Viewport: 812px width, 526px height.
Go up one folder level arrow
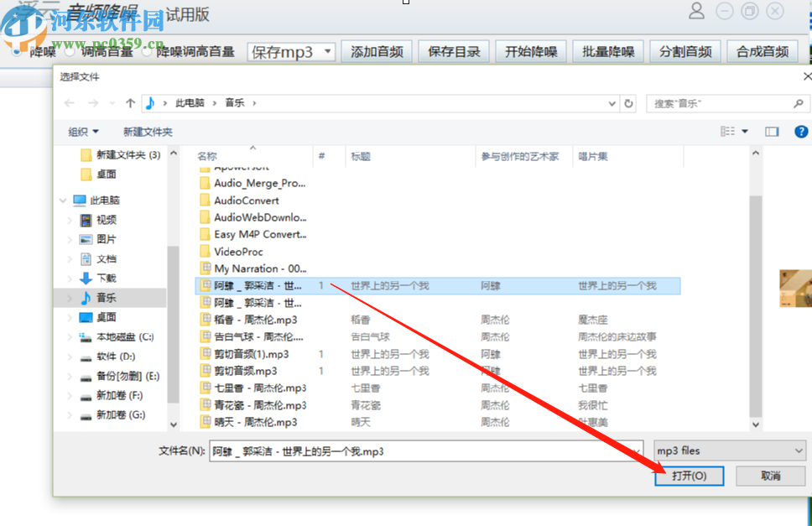[x=131, y=103]
